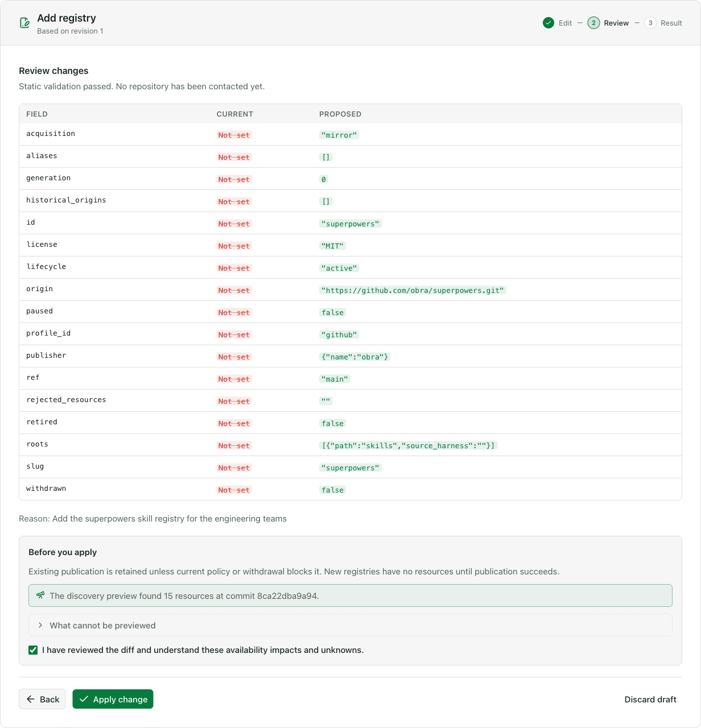Click the generation field name
The image size is (701, 728).
tap(48, 178)
